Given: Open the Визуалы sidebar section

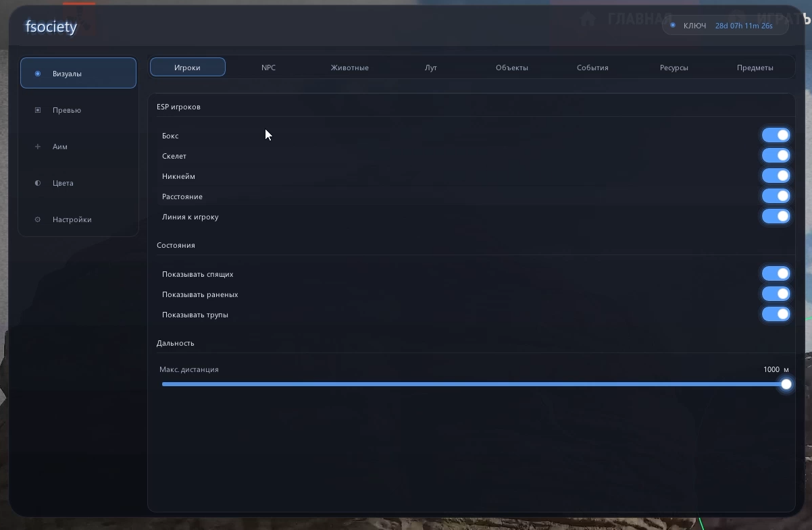Looking at the screenshot, I should (x=78, y=73).
